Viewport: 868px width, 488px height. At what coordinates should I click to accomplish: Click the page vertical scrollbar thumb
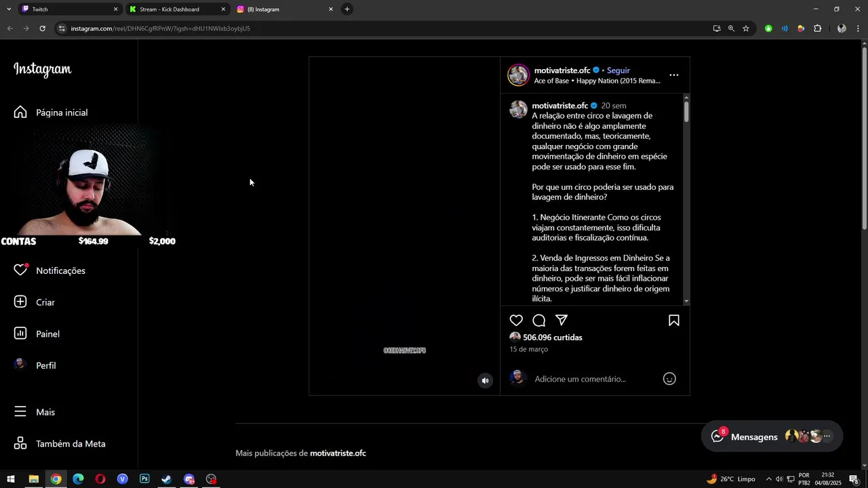click(864, 138)
